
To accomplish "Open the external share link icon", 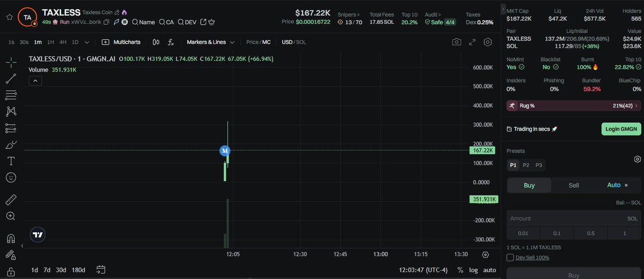I will (203, 22).
